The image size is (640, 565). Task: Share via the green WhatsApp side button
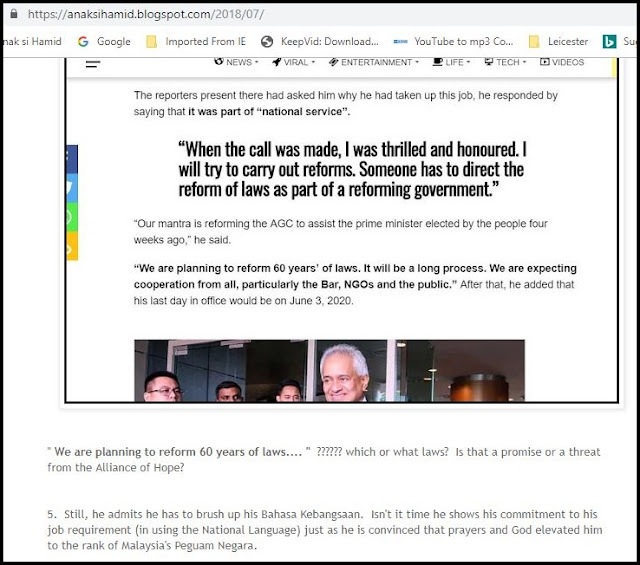[72, 217]
